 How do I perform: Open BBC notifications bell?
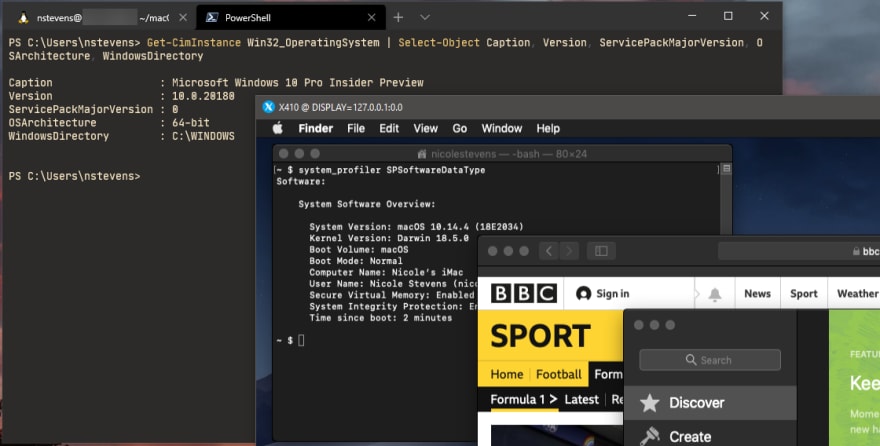pyautogui.click(x=714, y=294)
